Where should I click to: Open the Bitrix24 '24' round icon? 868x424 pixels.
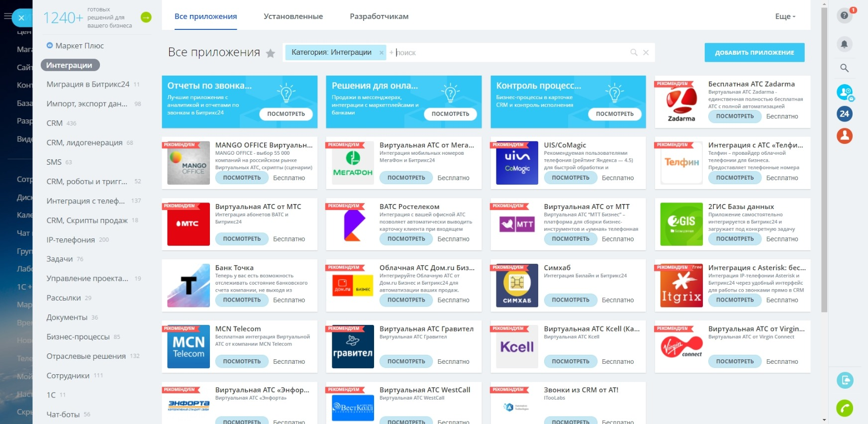point(844,114)
